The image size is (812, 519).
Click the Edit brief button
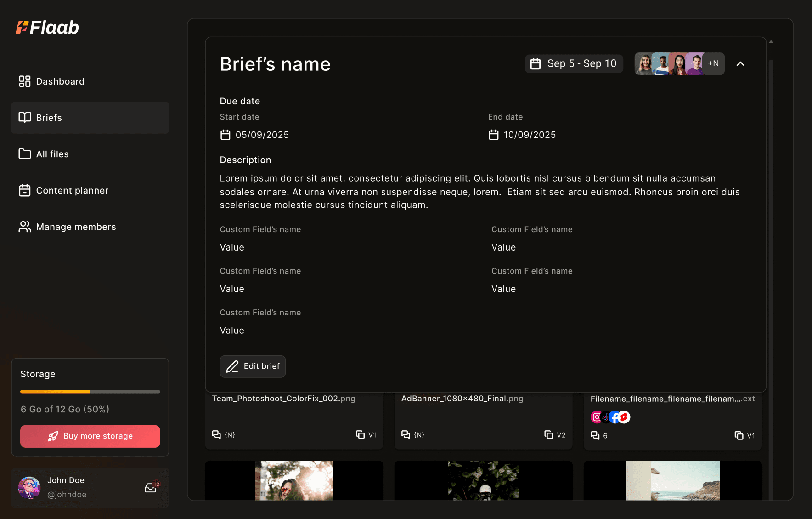pos(253,366)
